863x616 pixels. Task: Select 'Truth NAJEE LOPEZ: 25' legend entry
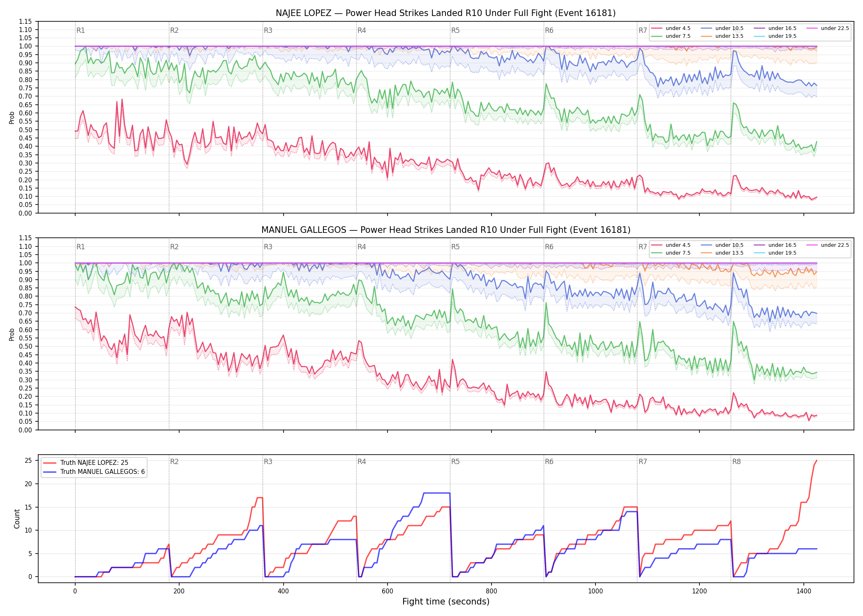(85, 462)
